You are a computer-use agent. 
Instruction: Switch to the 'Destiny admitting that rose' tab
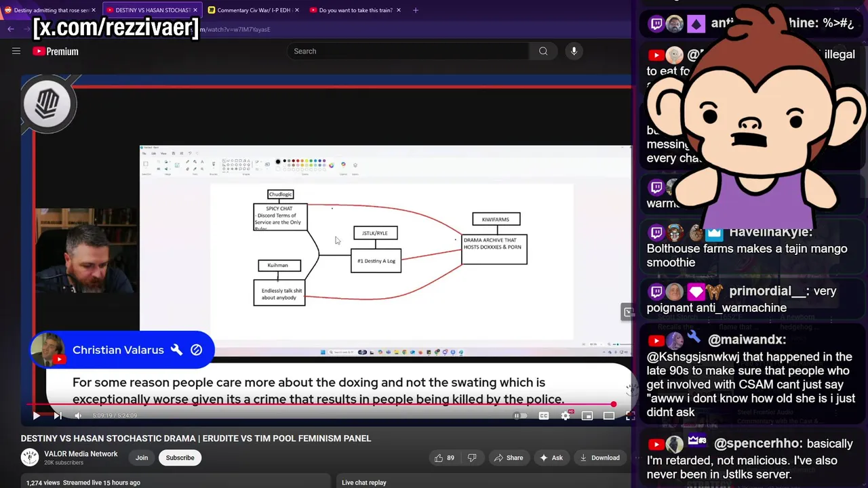click(x=52, y=10)
